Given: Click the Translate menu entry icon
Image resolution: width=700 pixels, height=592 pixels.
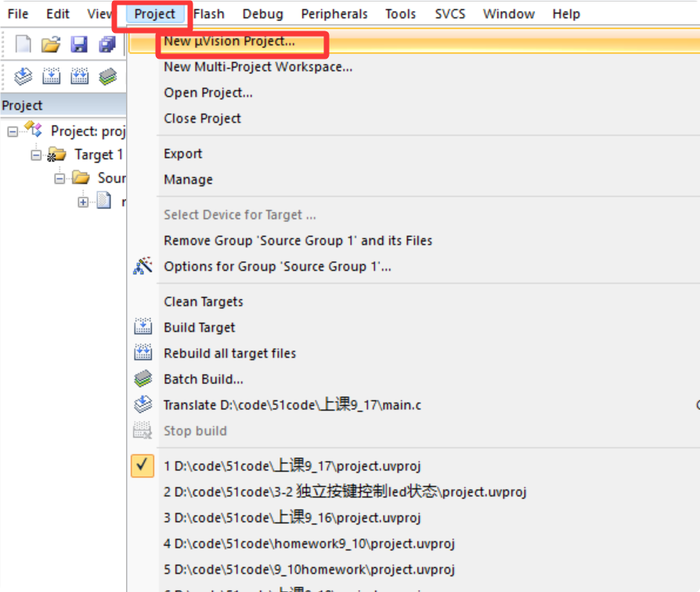Looking at the screenshot, I should [143, 405].
